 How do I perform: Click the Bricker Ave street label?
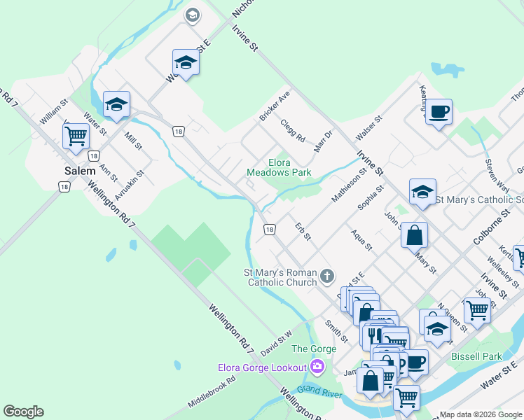(x=275, y=106)
